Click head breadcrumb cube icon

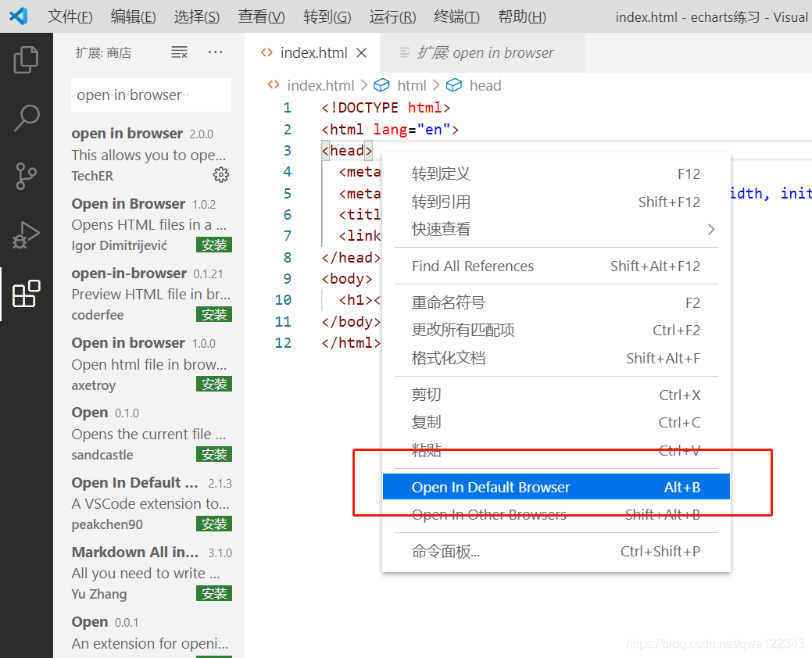(x=453, y=85)
